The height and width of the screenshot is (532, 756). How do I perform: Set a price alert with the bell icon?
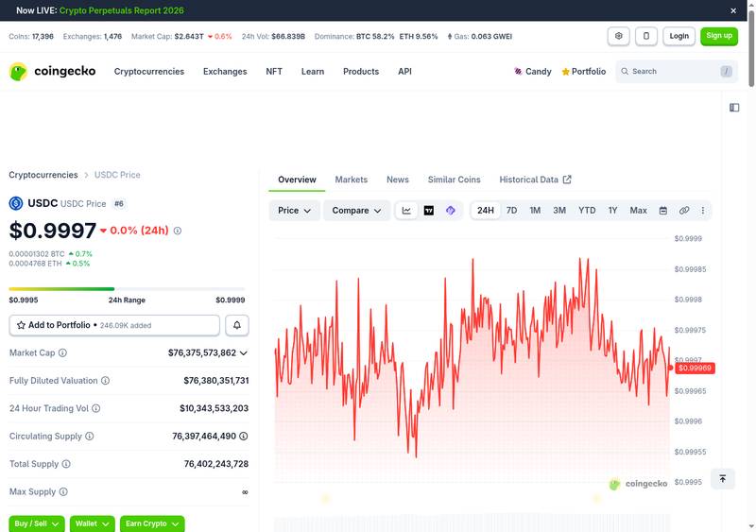[x=237, y=325]
